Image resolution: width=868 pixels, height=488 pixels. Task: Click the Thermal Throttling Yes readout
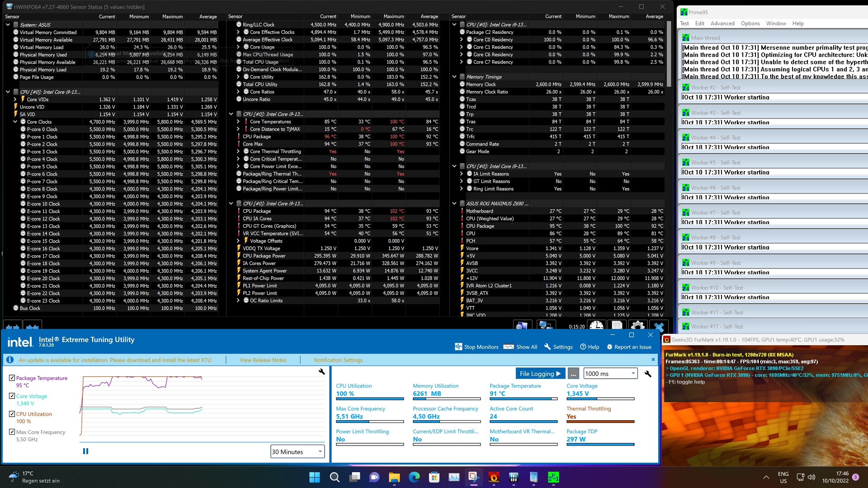(571, 417)
